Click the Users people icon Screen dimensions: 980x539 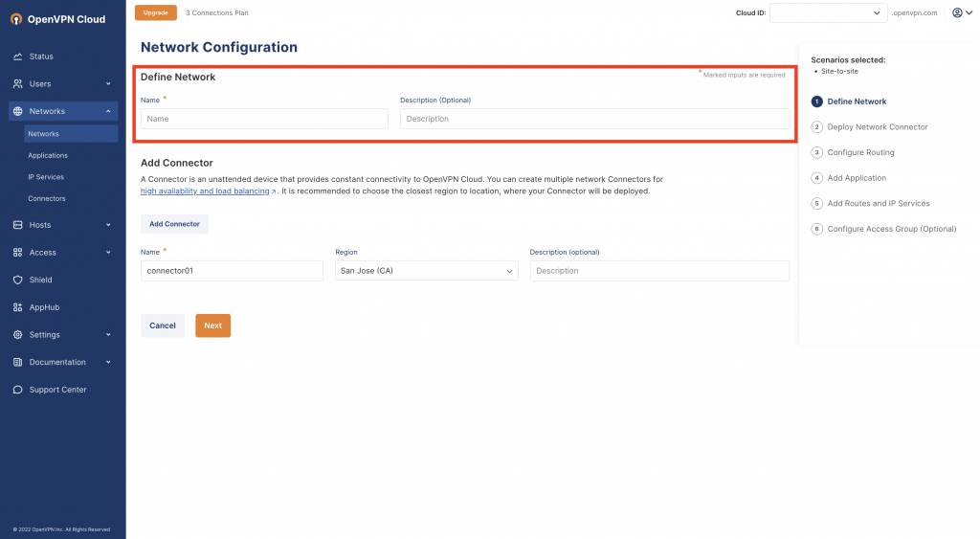(x=17, y=84)
